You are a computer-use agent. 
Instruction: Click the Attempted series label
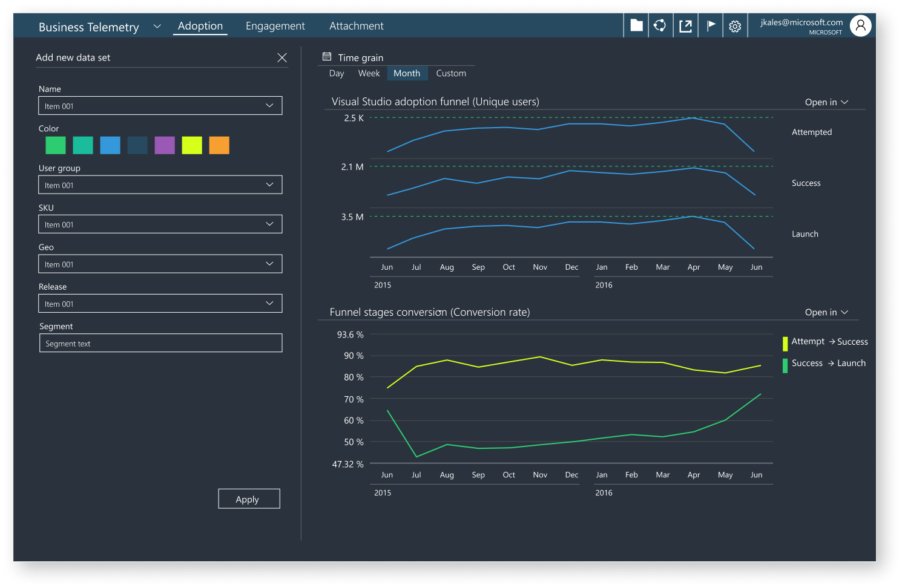(x=812, y=132)
